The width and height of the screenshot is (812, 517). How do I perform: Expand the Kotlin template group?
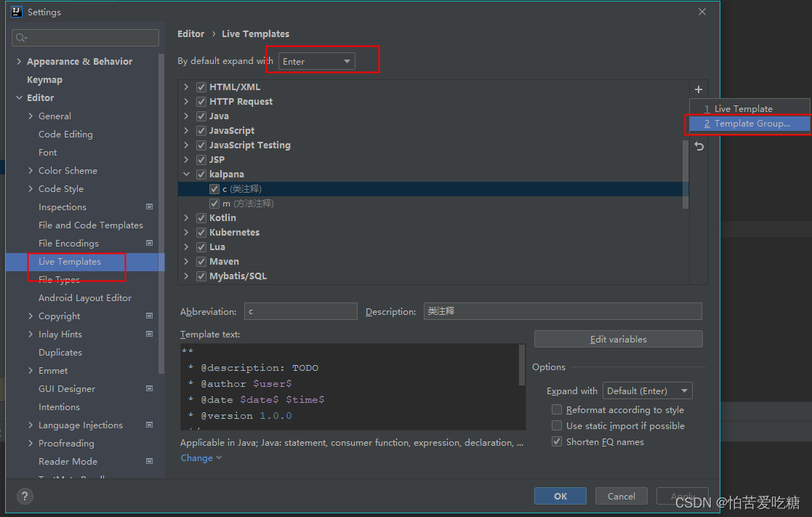click(x=186, y=217)
